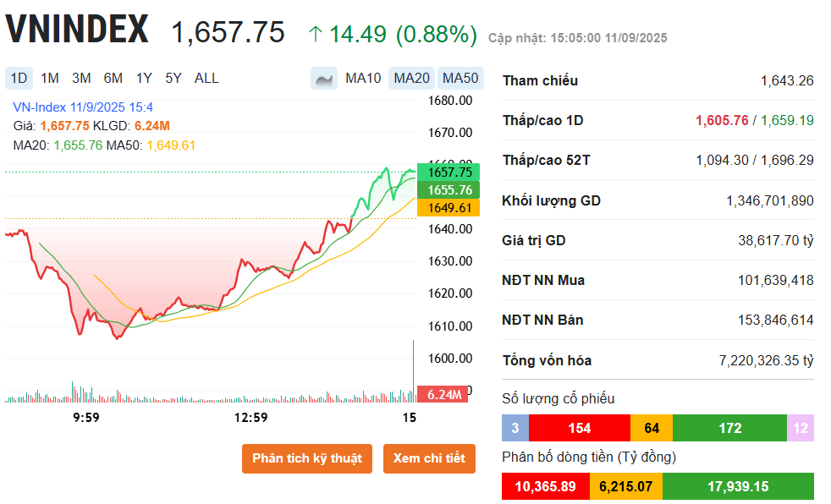831x504 pixels.
Task: Disable the MA20 moving average
Action: (412, 79)
